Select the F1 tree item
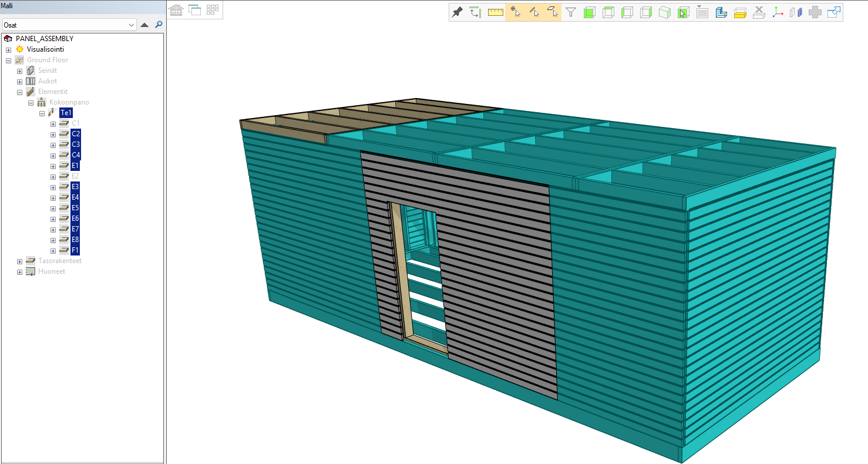The height and width of the screenshot is (464, 868). point(75,250)
